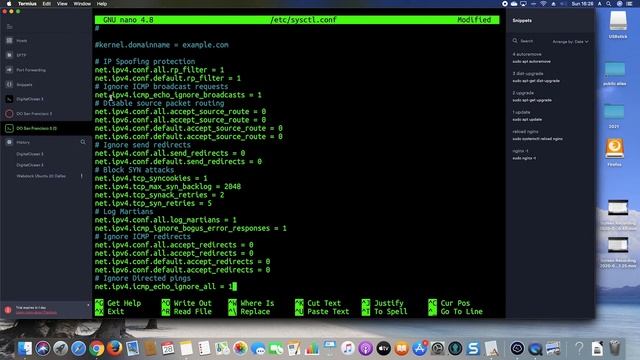Open SFTP section in sidebar
The image size is (640, 360).
(x=21, y=55)
